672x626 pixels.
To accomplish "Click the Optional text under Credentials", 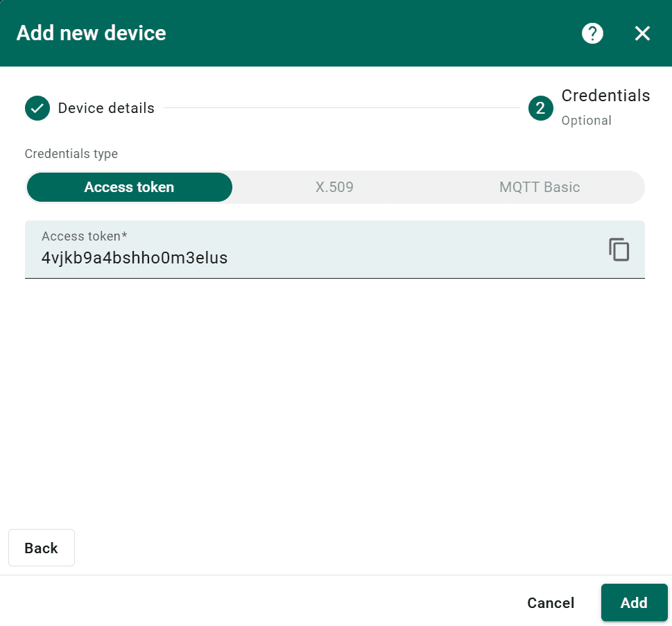I will (x=586, y=121).
